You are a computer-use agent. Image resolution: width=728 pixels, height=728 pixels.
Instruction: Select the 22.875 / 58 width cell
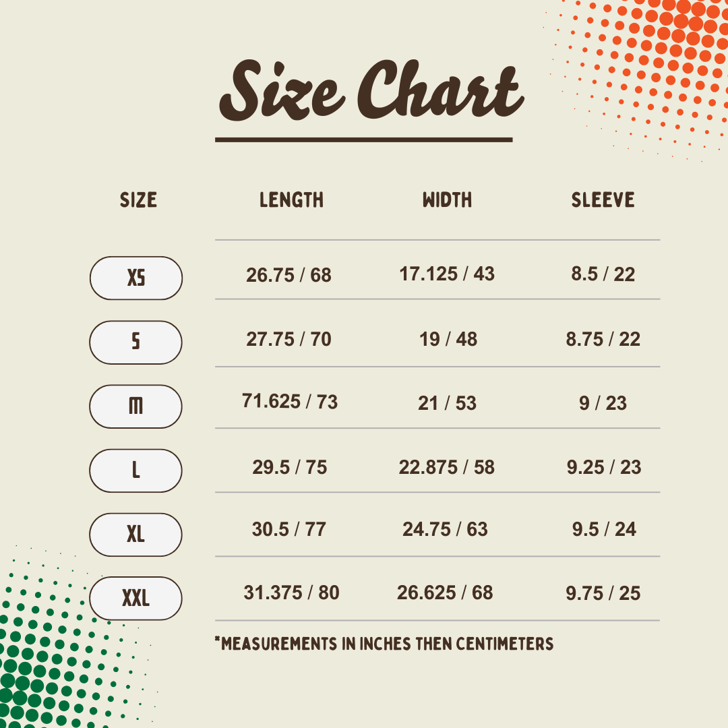(447, 467)
